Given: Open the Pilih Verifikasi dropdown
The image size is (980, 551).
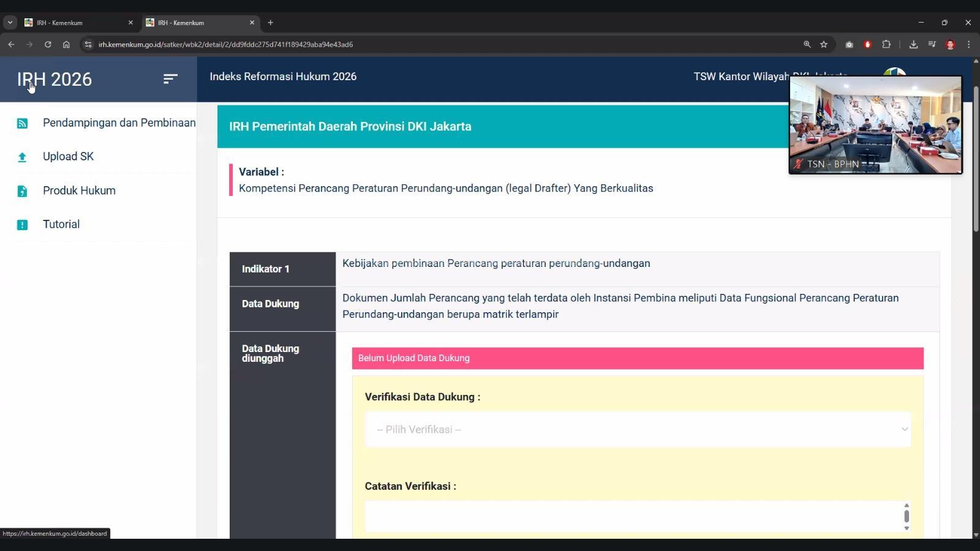Looking at the screenshot, I should (638, 429).
